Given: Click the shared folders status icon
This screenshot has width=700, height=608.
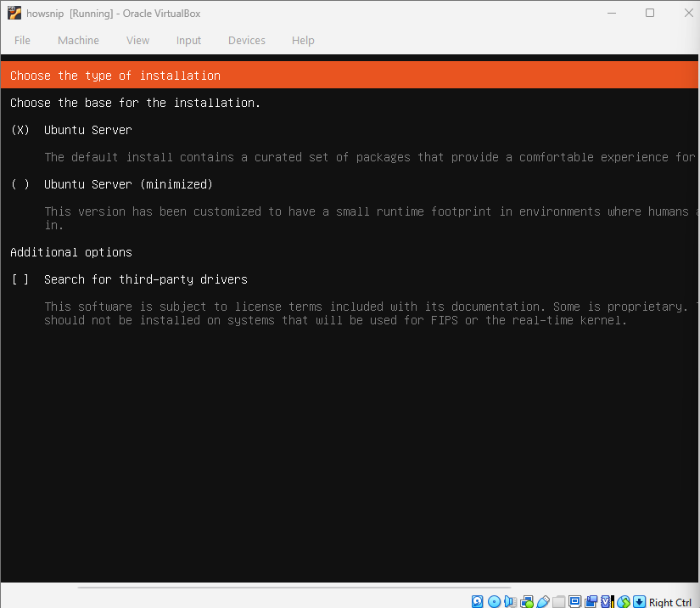Looking at the screenshot, I should point(558,602).
